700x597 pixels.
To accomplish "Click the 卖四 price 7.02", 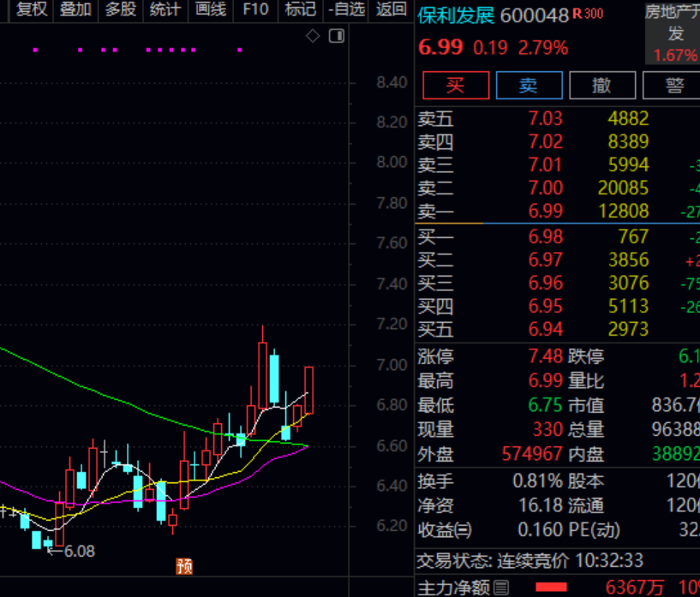I will click(x=546, y=142).
